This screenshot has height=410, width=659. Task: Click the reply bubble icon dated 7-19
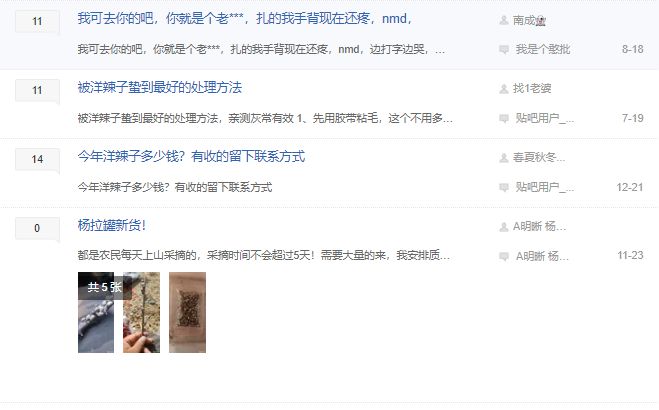(x=504, y=118)
